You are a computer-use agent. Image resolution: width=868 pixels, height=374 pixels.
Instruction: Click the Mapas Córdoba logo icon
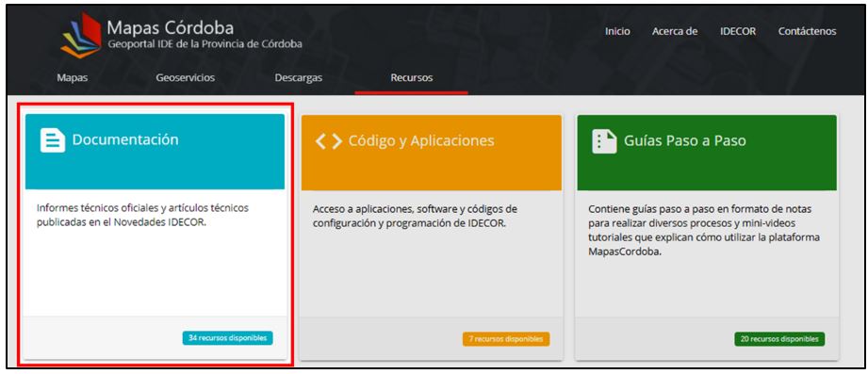pos(81,36)
